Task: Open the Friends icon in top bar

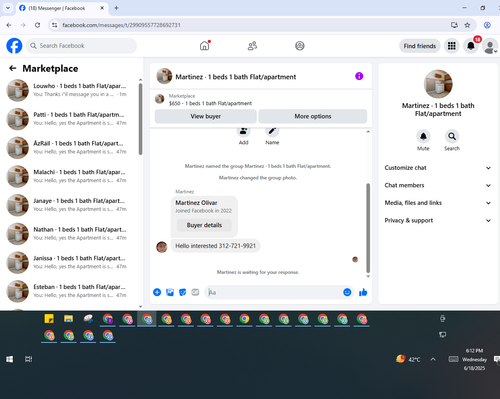Action: (x=252, y=46)
